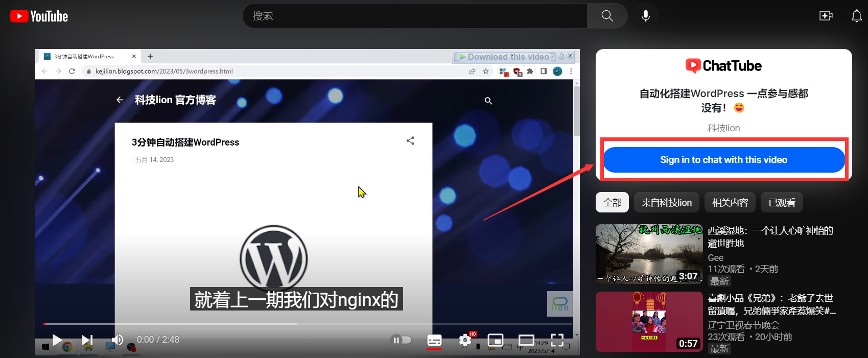Close the Download this video overlay
This screenshot has width=868, height=358.
[570, 56]
